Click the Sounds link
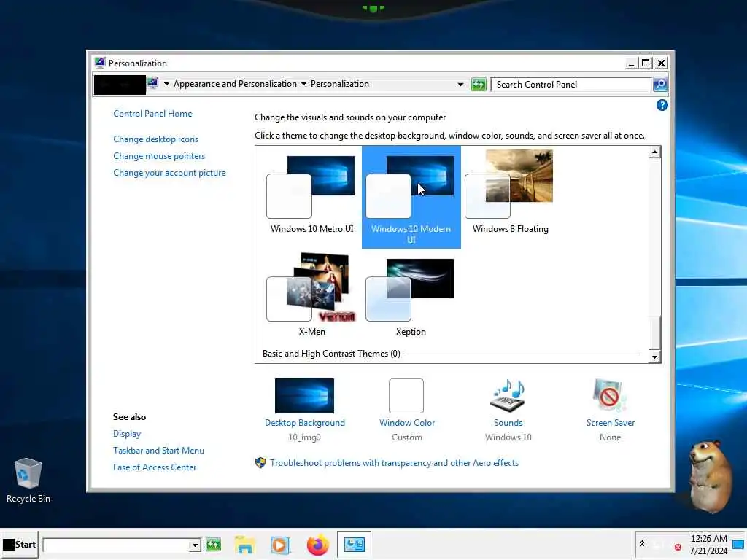Screen dimensions: 747x560 click(508, 423)
